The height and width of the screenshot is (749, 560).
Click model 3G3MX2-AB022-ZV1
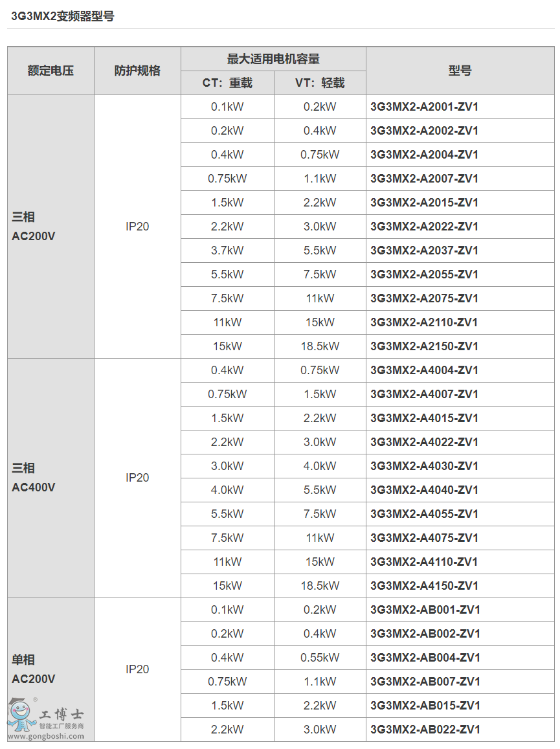pyautogui.click(x=425, y=730)
